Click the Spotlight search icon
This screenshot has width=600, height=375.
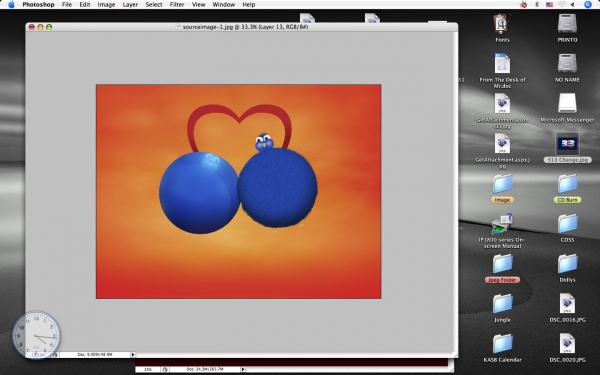coord(588,5)
